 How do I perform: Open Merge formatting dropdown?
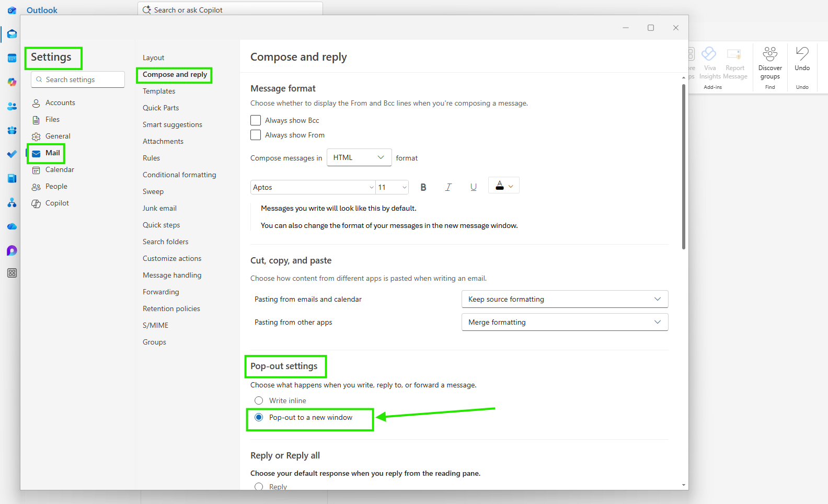point(565,322)
